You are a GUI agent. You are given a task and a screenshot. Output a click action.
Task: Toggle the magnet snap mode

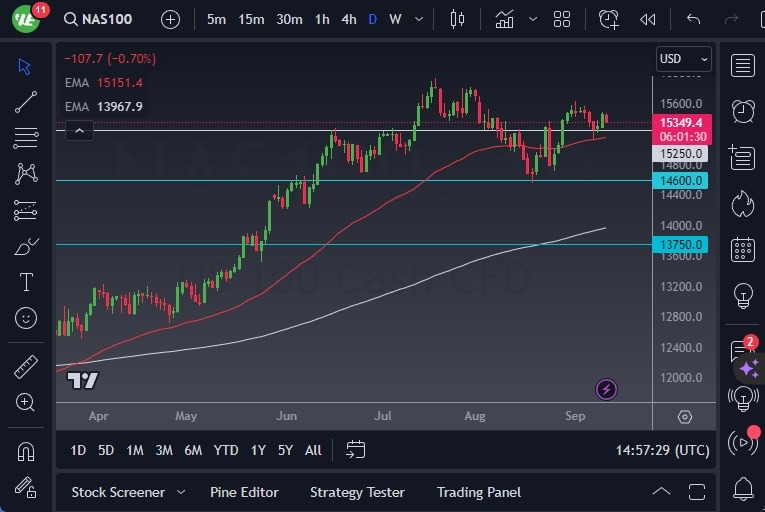point(26,452)
